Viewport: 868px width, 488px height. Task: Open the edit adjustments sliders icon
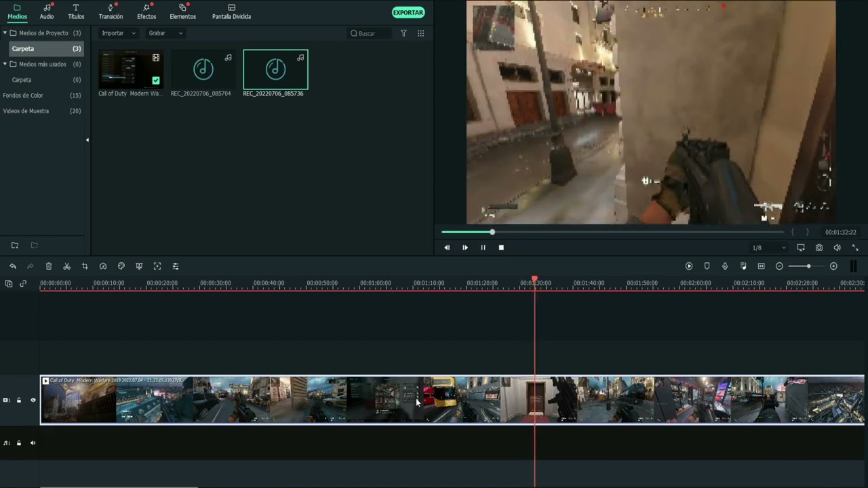point(176,266)
